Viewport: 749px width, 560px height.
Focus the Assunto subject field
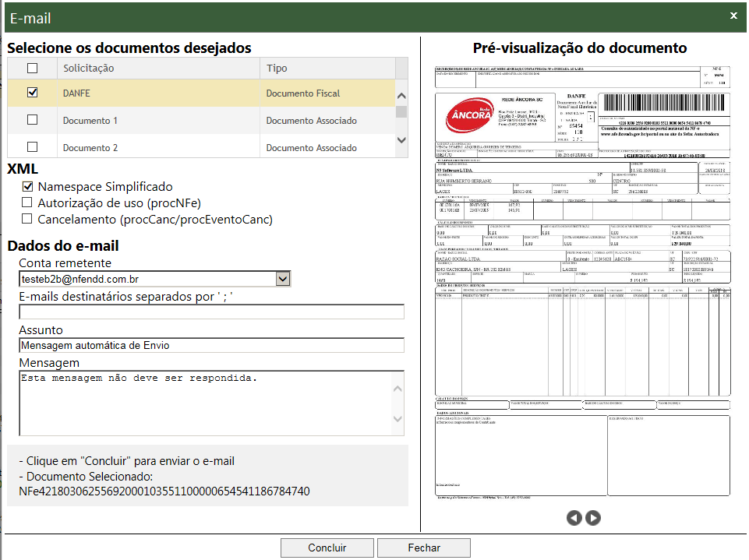pyautogui.click(x=211, y=345)
